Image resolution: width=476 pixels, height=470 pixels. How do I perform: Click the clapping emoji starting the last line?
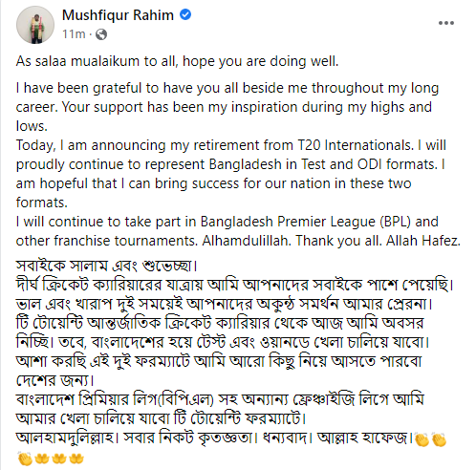coord(25,459)
